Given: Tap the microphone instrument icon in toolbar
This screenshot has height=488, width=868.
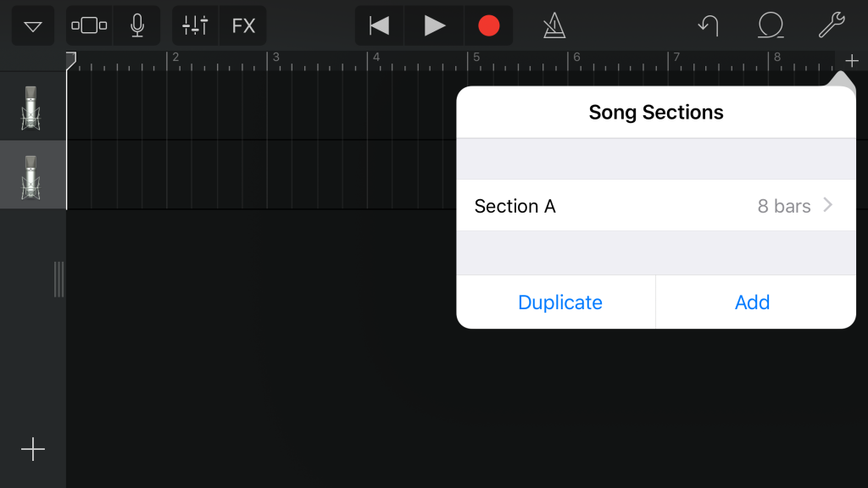Looking at the screenshot, I should pyautogui.click(x=136, y=26).
